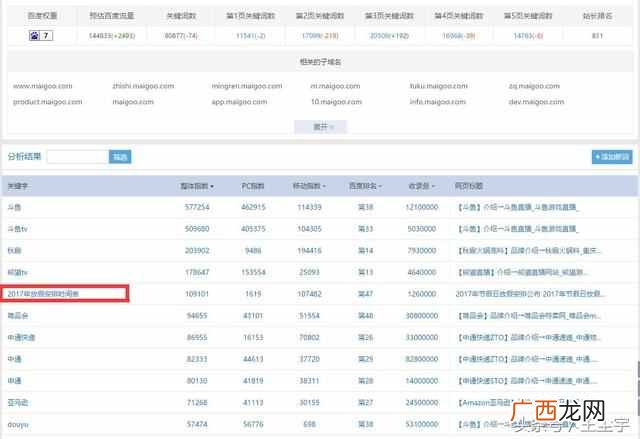This screenshot has height=439, width=640.
Task: Expand the subdomain list with 展开 button
Action: click(320, 127)
